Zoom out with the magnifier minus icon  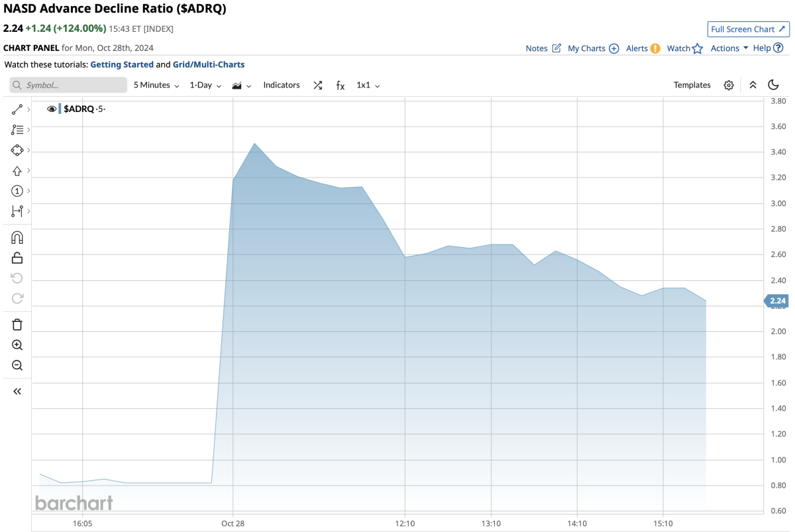[x=17, y=366]
